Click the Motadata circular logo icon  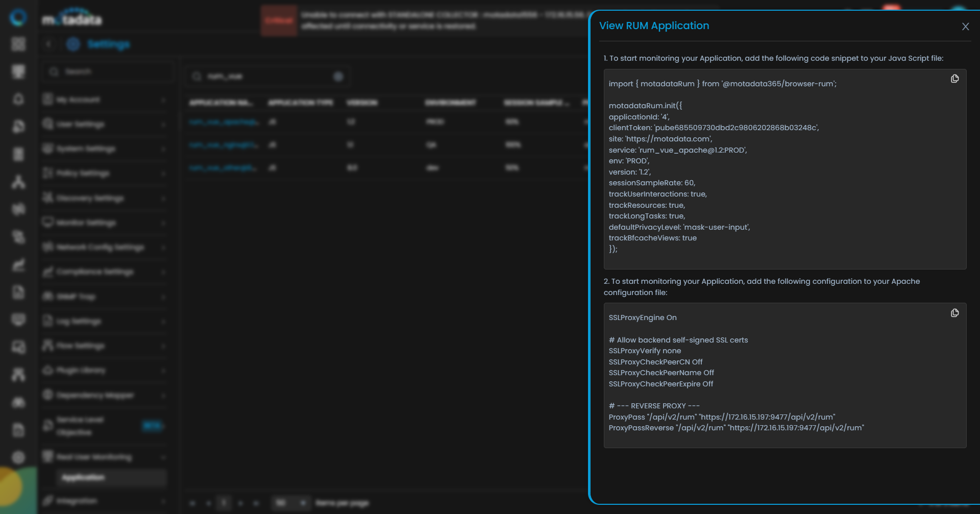pyautogui.click(x=18, y=17)
